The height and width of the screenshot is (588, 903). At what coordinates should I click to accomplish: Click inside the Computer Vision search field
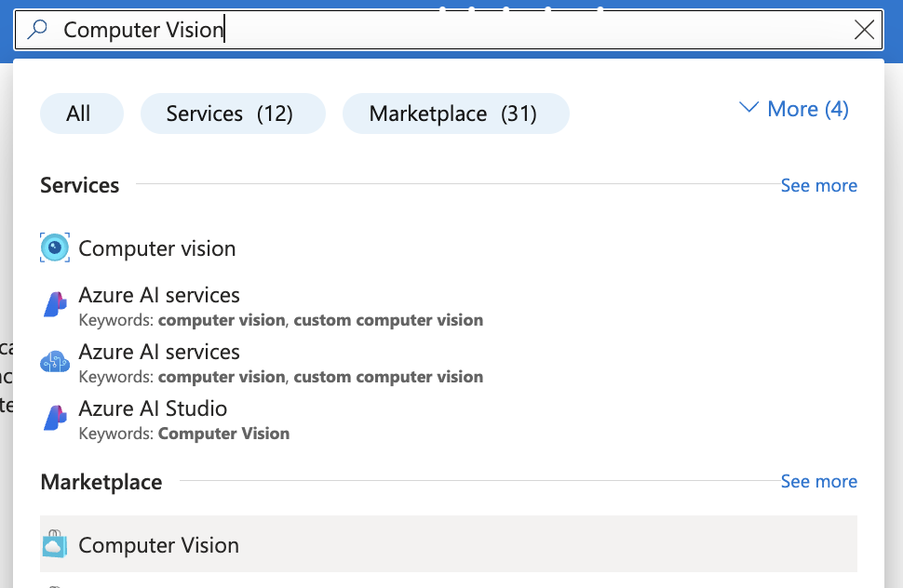pyautogui.click(x=449, y=30)
